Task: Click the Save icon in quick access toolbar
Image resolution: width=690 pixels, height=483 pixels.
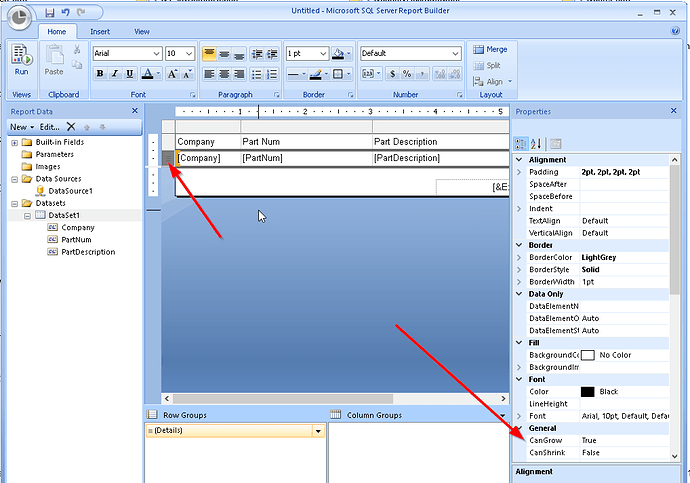Action: coord(50,13)
